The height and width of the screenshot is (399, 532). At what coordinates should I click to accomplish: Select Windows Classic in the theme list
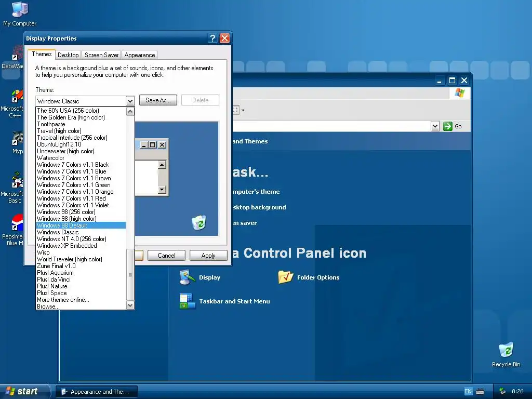click(81, 232)
